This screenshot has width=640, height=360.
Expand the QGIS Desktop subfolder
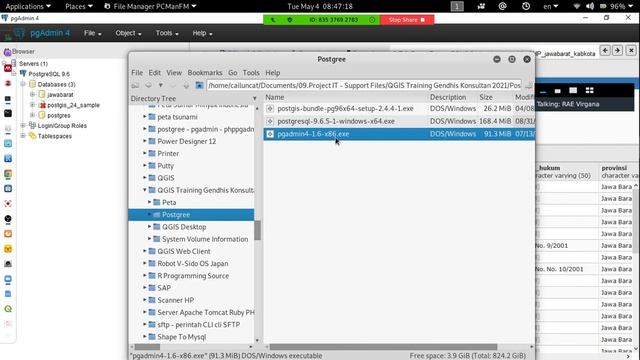pyautogui.click(x=149, y=227)
